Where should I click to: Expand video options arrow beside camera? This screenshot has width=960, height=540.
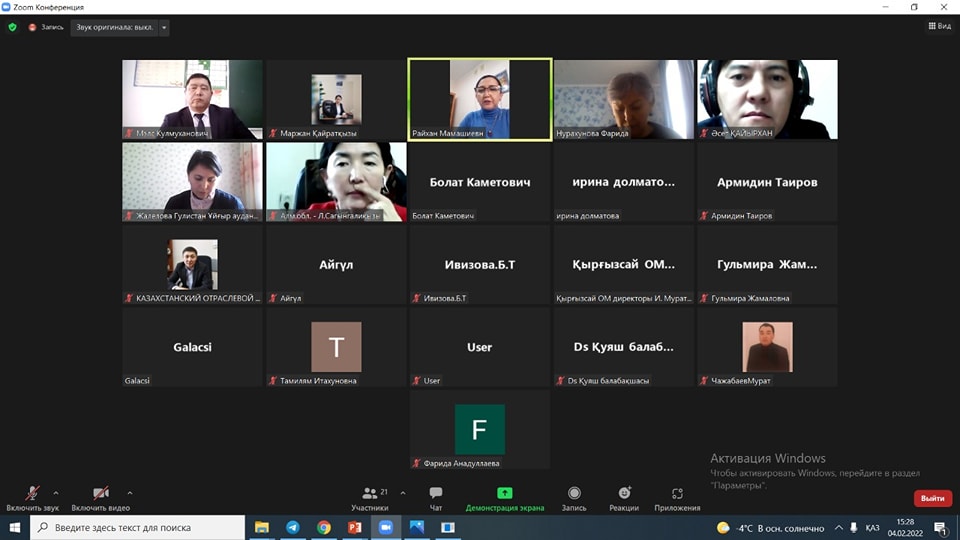pyautogui.click(x=130, y=493)
